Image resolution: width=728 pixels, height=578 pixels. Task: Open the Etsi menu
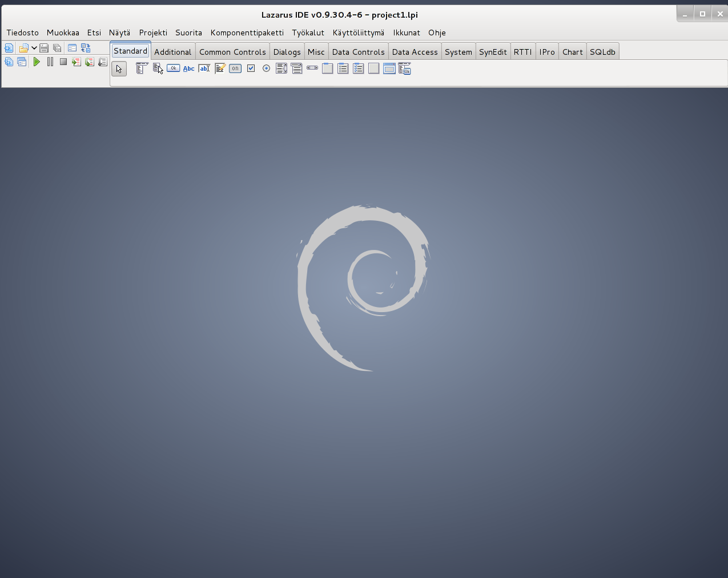pyautogui.click(x=94, y=33)
